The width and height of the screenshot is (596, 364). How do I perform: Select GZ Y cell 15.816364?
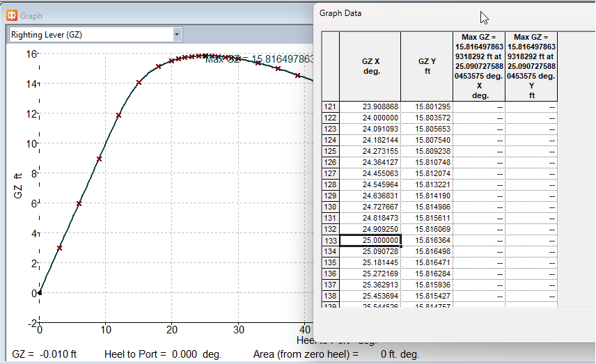coord(427,241)
